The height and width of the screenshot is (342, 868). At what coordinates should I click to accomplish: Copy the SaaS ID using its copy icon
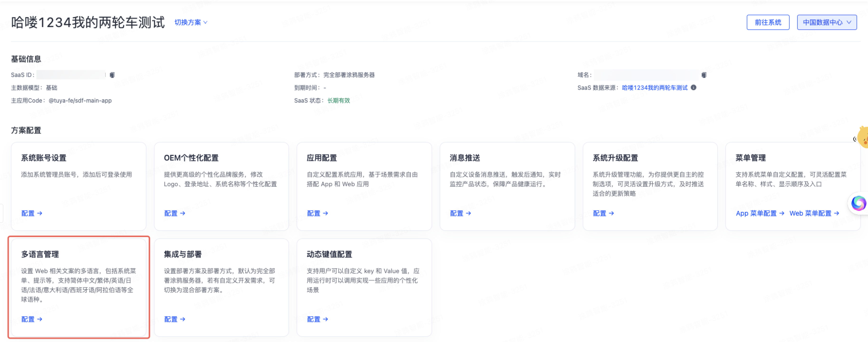click(112, 75)
